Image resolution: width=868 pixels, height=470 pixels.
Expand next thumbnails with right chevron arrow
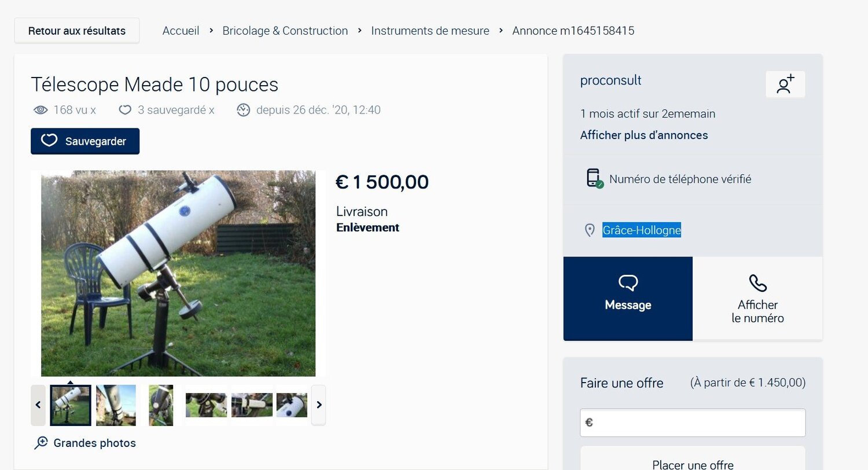318,405
